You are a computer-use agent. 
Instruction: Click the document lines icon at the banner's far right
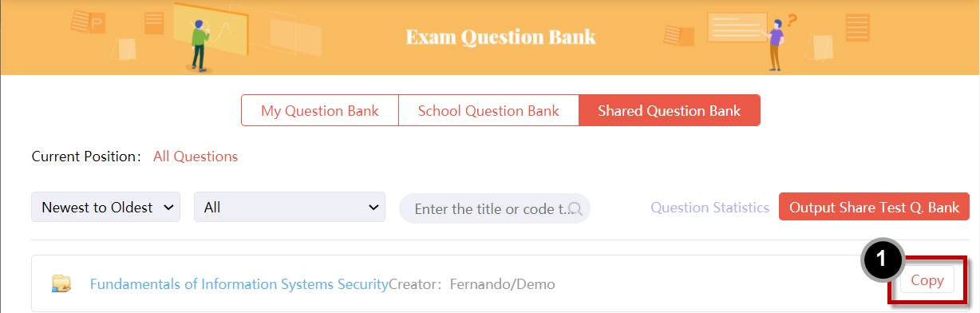[x=858, y=28]
